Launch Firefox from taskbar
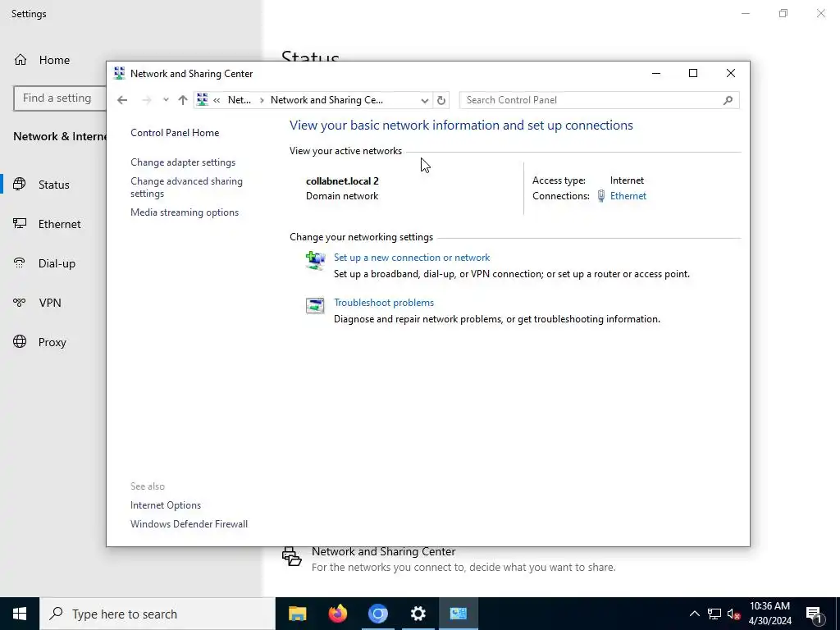Viewport: 840px width, 630px height. pos(337,614)
